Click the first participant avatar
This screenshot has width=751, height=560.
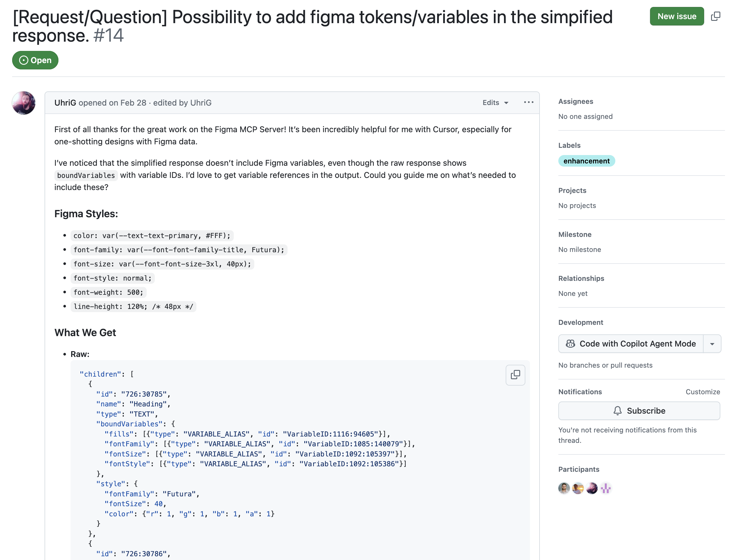pos(564,488)
